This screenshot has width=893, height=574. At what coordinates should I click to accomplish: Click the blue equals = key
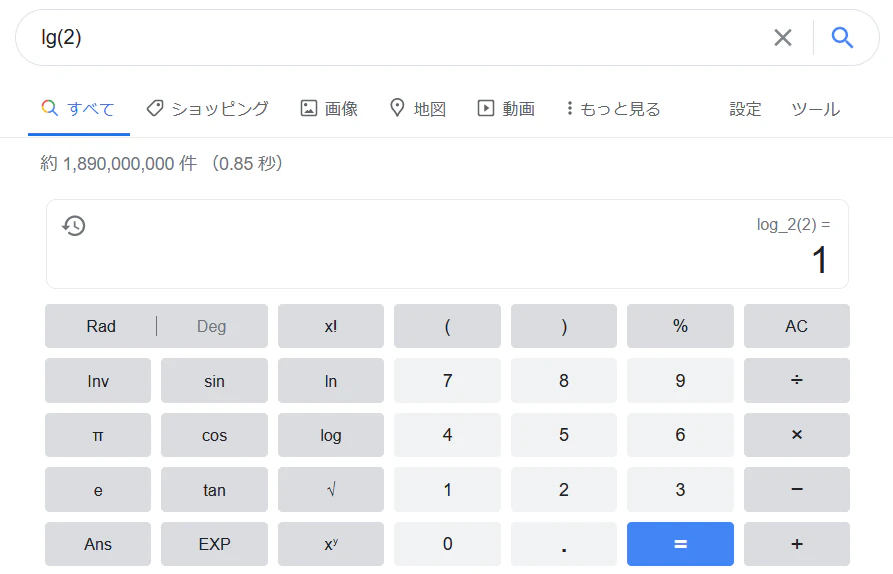680,544
